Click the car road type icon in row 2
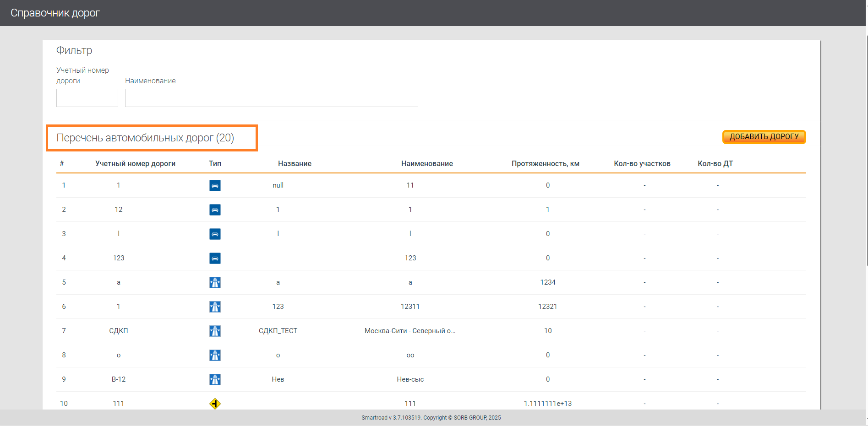Viewport: 868px width, 426px height. click(215, 210)
